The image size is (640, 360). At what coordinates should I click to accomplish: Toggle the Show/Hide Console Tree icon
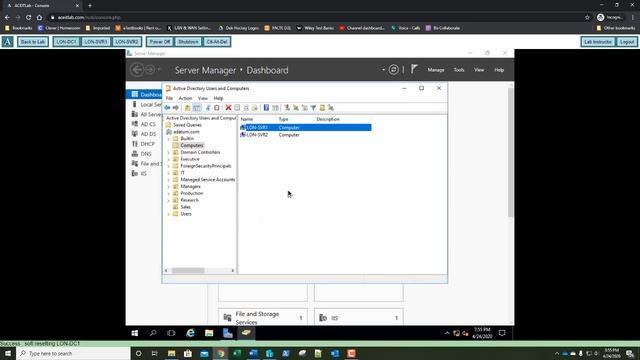197,108
